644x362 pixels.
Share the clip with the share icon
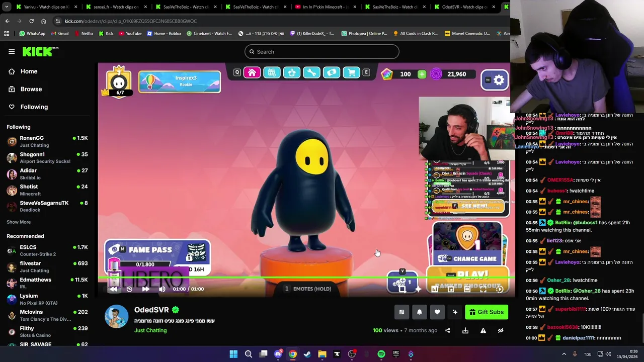448,331
